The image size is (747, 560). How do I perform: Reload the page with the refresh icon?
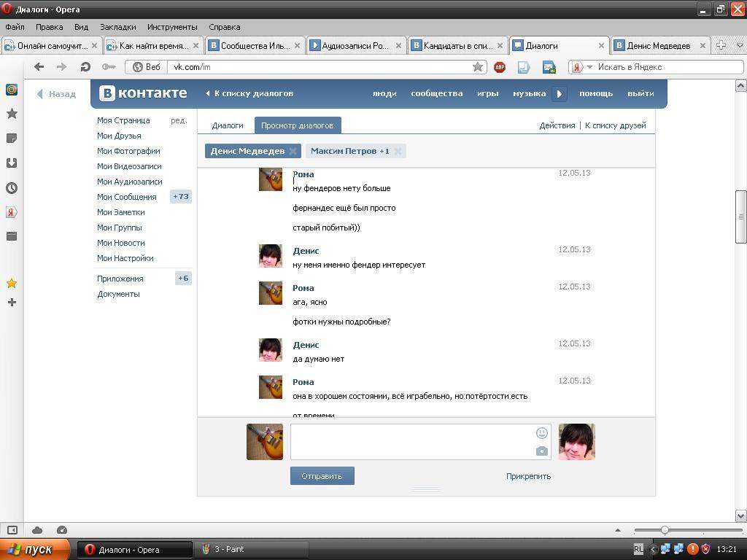pos(85,67)
